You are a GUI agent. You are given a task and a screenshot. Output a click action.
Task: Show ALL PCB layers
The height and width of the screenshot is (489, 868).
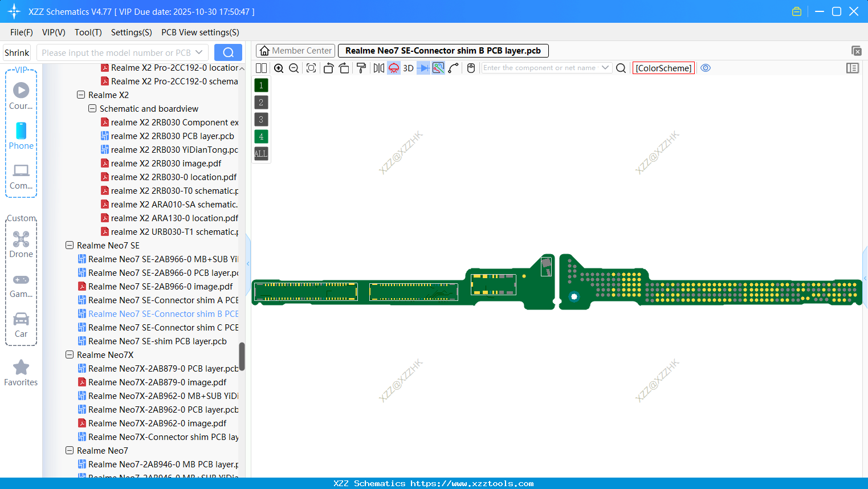[x=261, y=154]
